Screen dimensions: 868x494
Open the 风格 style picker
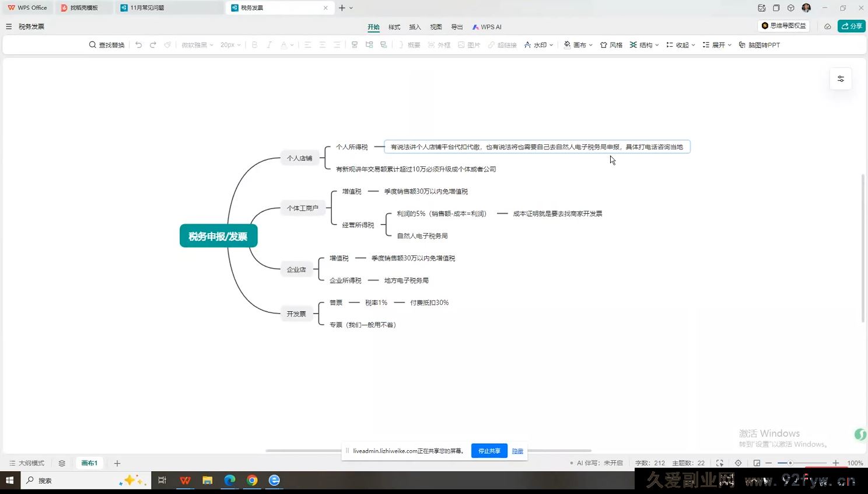click(611, 45)
